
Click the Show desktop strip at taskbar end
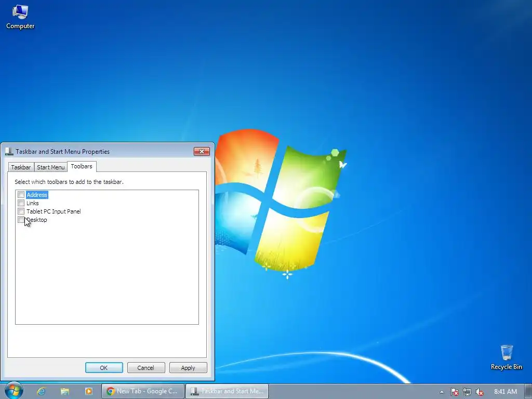[x=528, y=391]
